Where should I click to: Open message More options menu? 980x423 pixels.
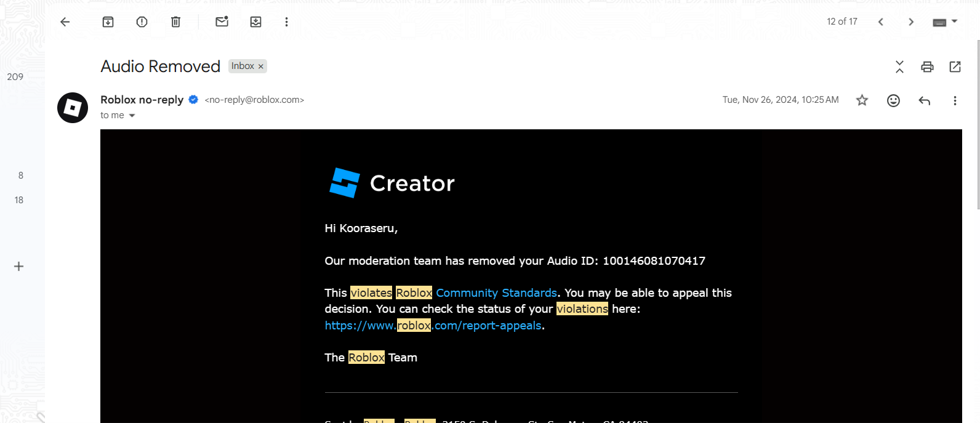coord(955,100)
